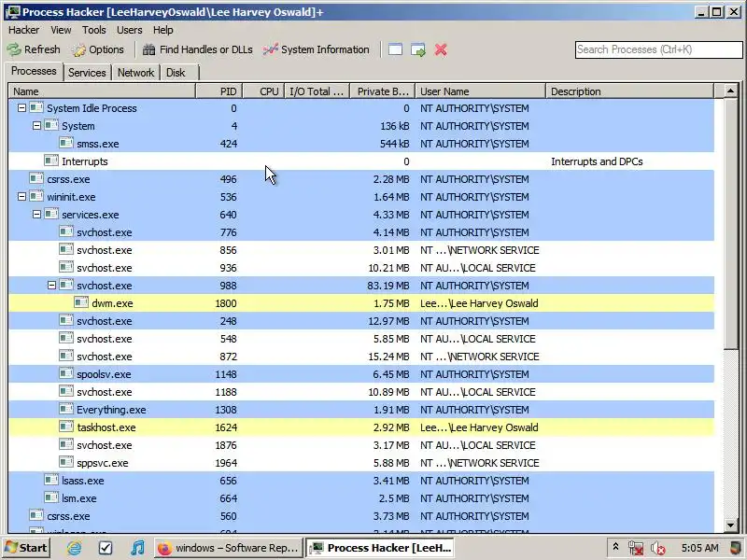The image size is (747, 560).
Task: Click the Process Hacker title bar icon
Action: click(12, 12)
